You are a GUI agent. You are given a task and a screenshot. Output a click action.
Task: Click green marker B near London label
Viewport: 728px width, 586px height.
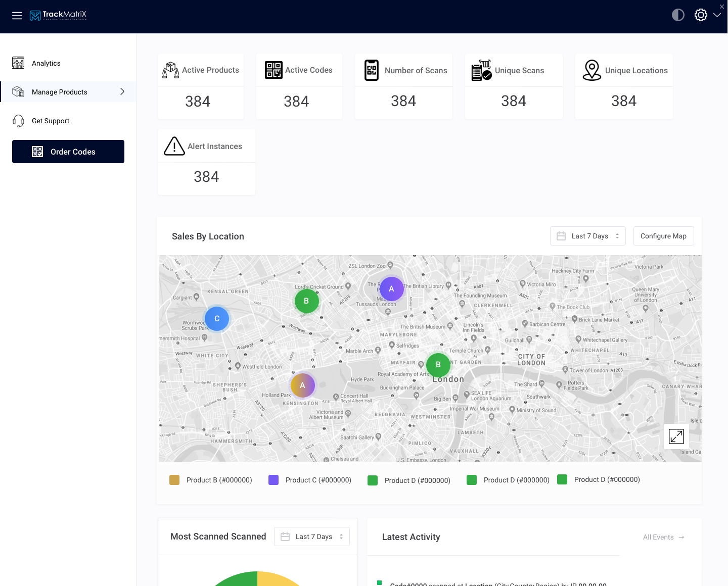[x=438, y=365]
